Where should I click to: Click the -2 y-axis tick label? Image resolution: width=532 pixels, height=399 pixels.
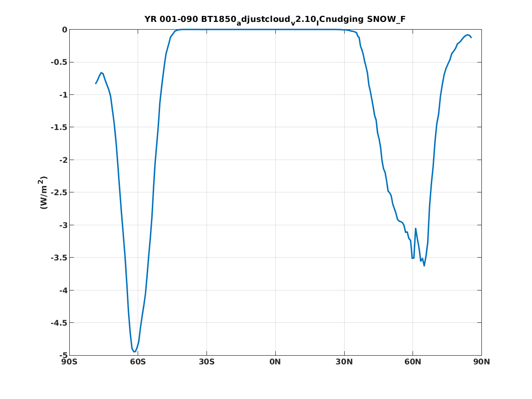coord(63,160)
